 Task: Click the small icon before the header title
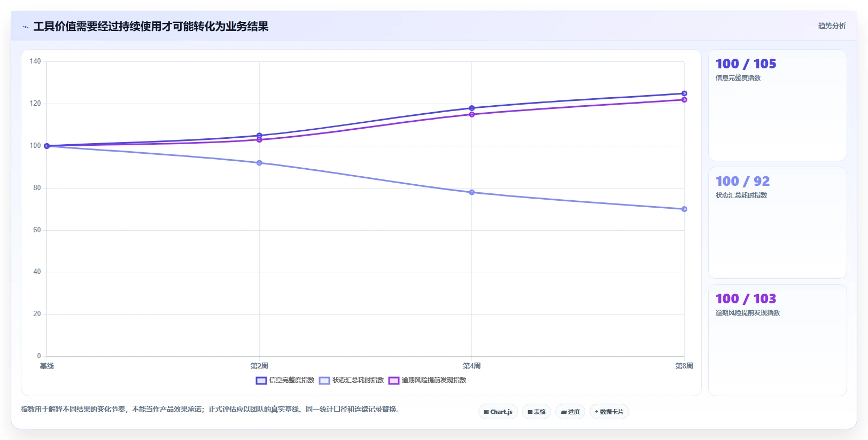25,27
